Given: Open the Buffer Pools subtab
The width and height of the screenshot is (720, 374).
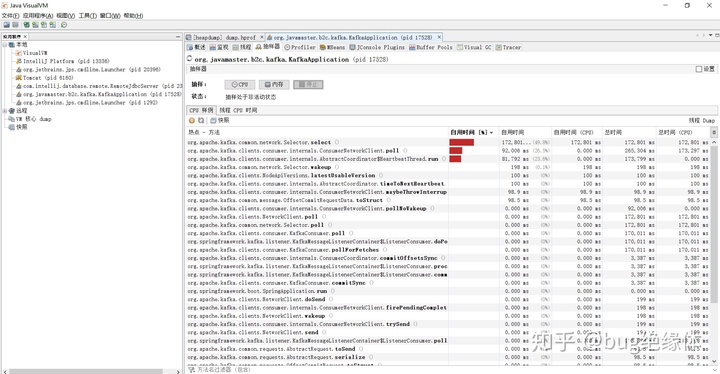Looking at the screenshot, I should pyautogui.click(x=431, y=47).
